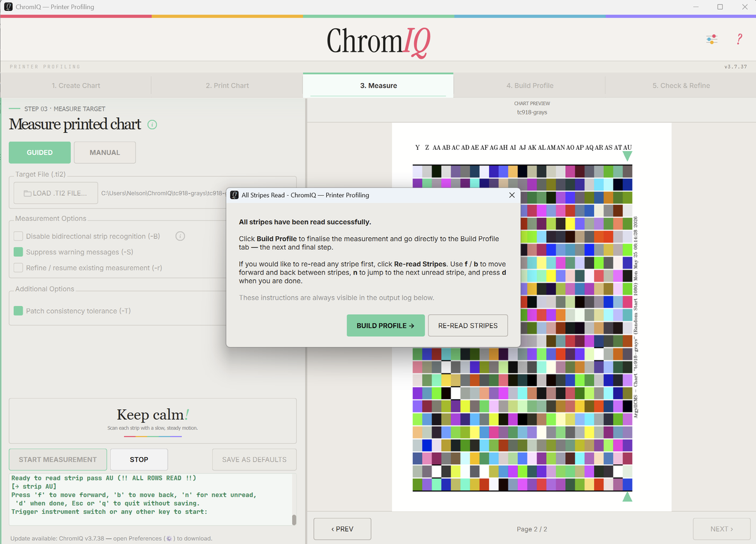The height and width of the screenshot is (544, 756).
Task: Click Load .TI2 File button
Action: tap(55, 193)
